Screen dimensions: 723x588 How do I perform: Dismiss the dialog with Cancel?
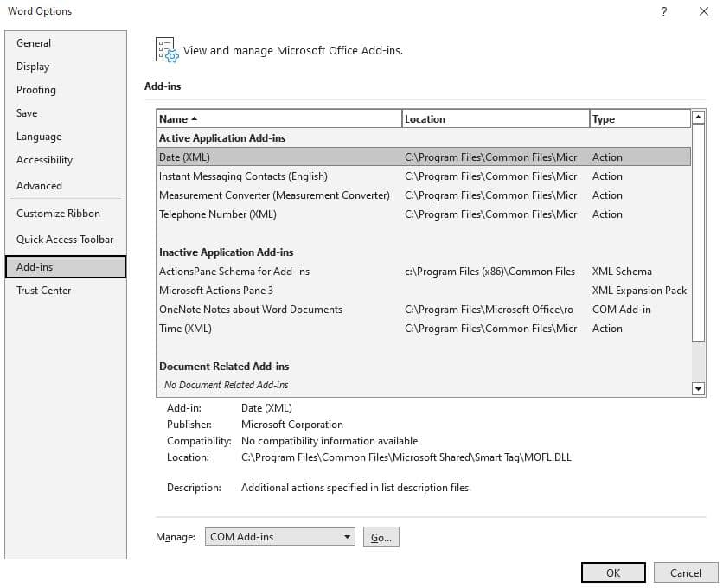pos(685,572)
